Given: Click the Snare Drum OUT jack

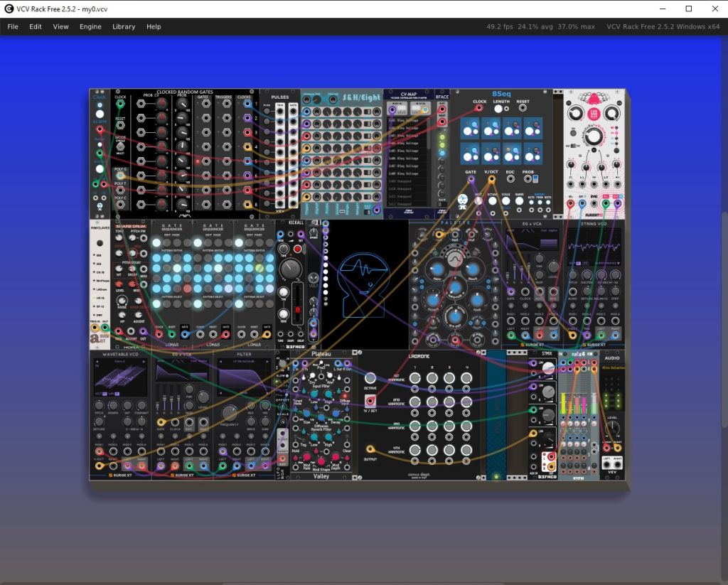Looking at the screenshot, I should [x=143, y=331].
